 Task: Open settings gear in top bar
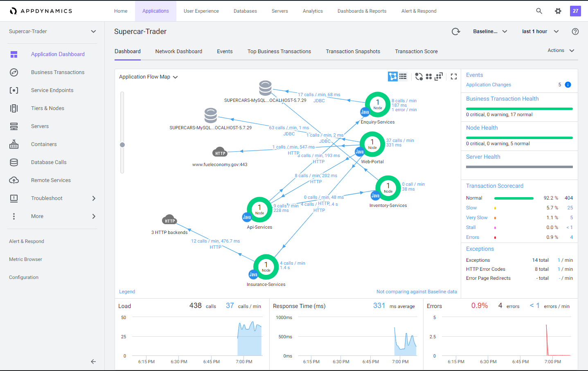(558, 11)
